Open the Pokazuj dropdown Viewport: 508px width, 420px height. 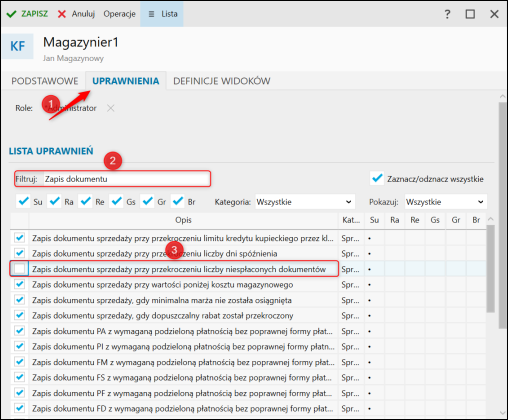coord(446,202)
